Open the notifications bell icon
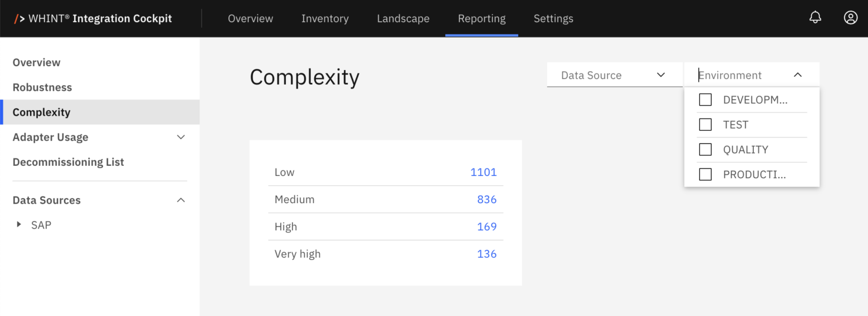The height and width of the screenshot is (316, 868). pyautogui.click(x=815, y=17)
